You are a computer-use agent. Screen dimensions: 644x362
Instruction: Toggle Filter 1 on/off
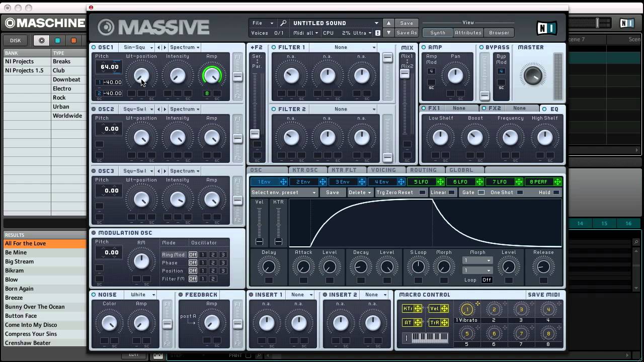(x=274, y=47)
